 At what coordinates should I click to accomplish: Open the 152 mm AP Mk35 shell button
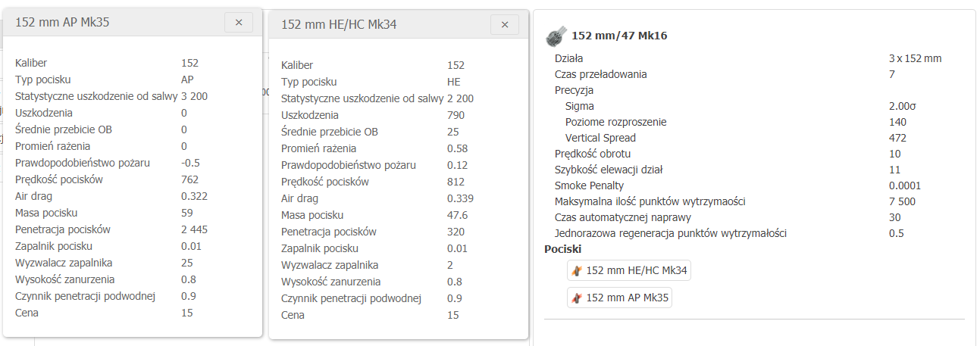[619, 298]
